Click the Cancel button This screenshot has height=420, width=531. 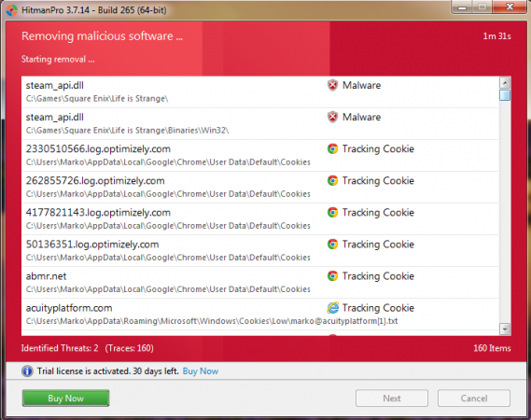pos(474,399)
